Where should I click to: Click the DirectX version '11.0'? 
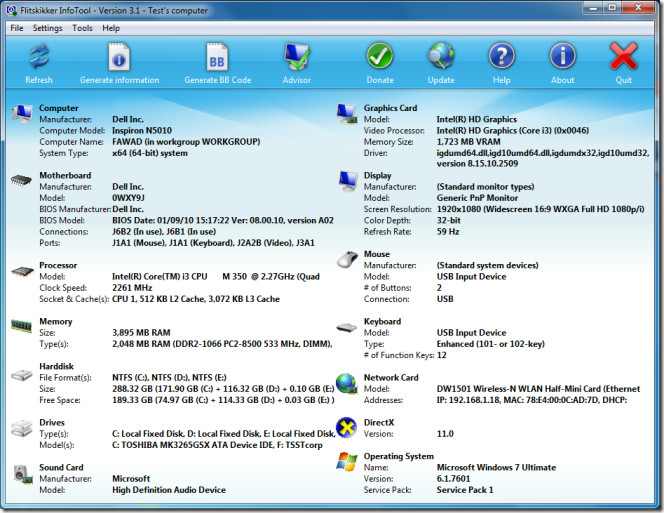point(445,434)
